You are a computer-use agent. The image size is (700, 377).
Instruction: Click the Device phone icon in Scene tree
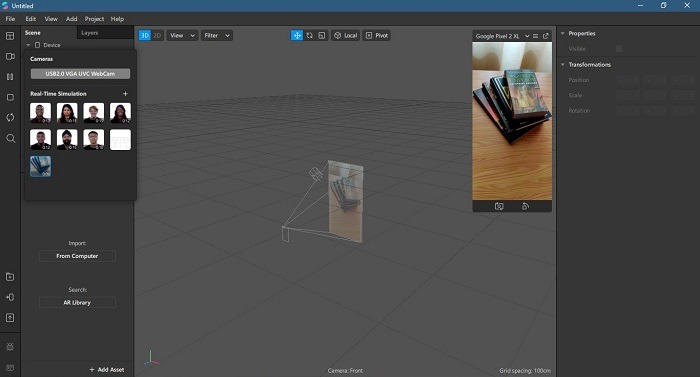point(38,45)
